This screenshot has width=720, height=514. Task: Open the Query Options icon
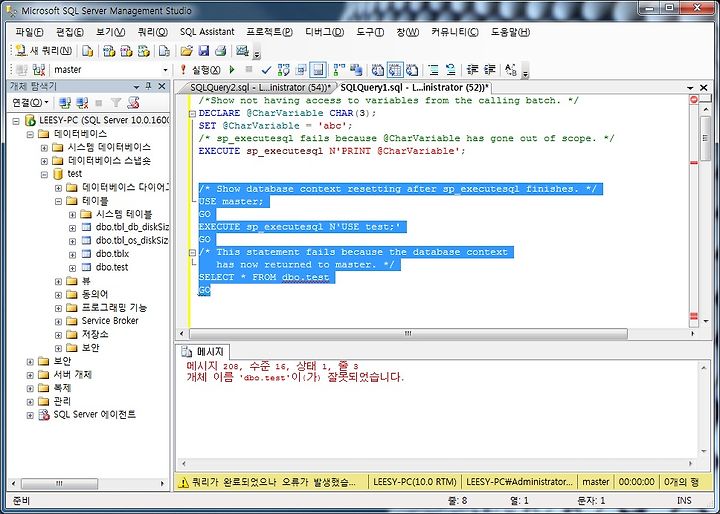pos(301,70)
